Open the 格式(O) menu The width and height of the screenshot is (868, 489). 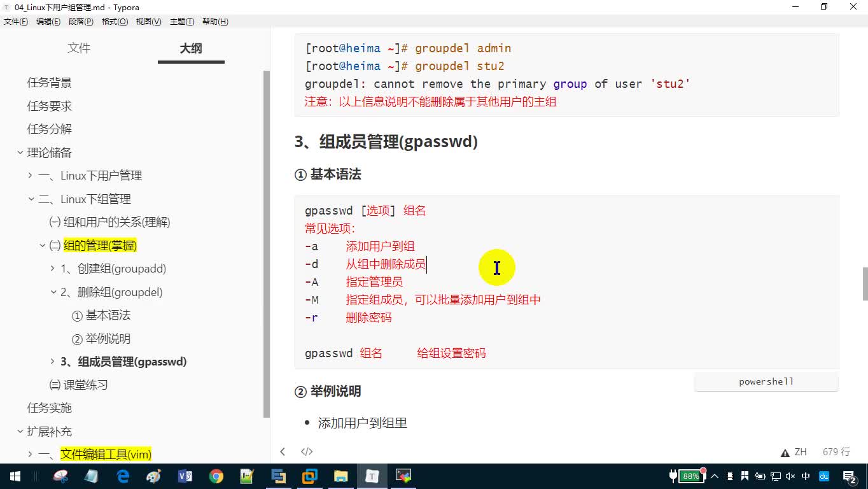(x=115, y=22)
